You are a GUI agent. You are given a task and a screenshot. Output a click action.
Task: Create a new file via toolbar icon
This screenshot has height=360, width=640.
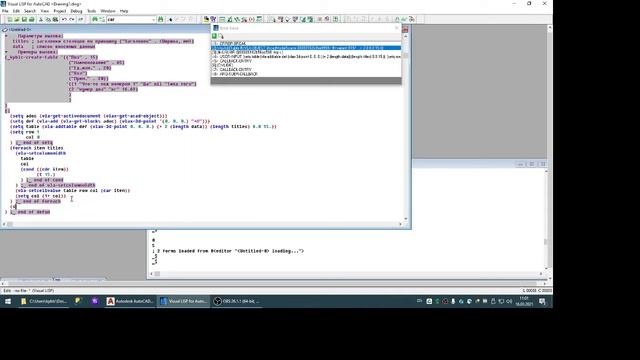(9, 19)
